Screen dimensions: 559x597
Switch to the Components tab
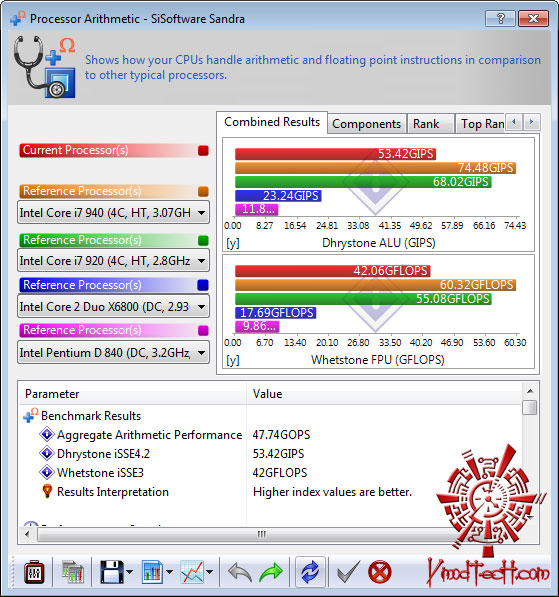366,124
